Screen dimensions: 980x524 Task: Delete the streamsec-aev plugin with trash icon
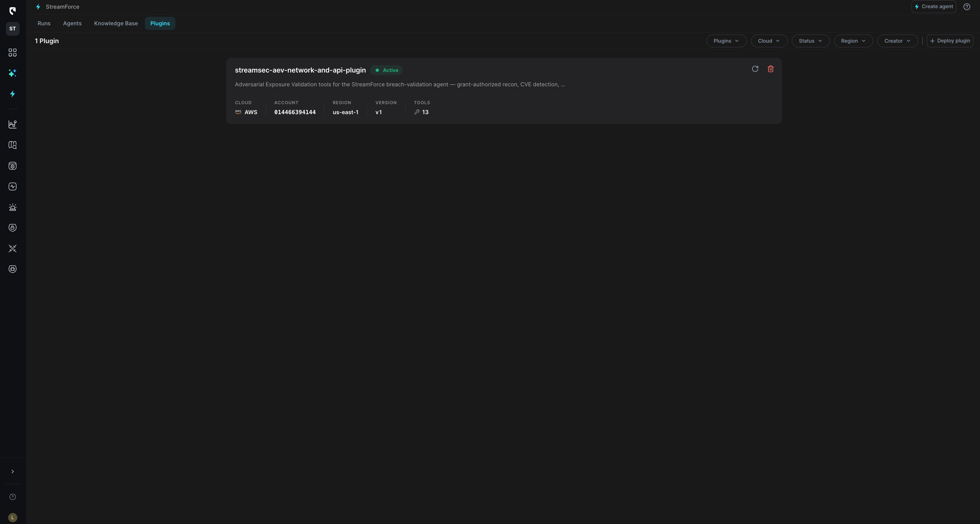click(x=771, y=69)
